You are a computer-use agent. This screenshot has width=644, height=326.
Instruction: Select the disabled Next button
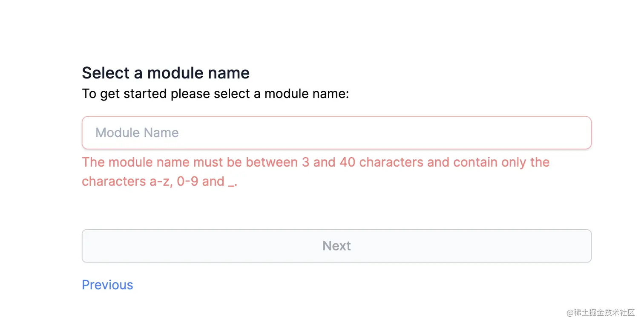pos(336,246)
